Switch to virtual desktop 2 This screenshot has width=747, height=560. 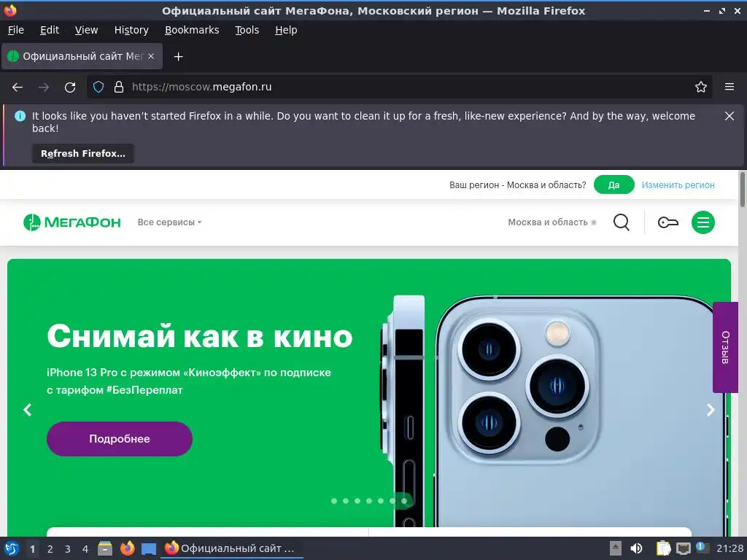50,549
